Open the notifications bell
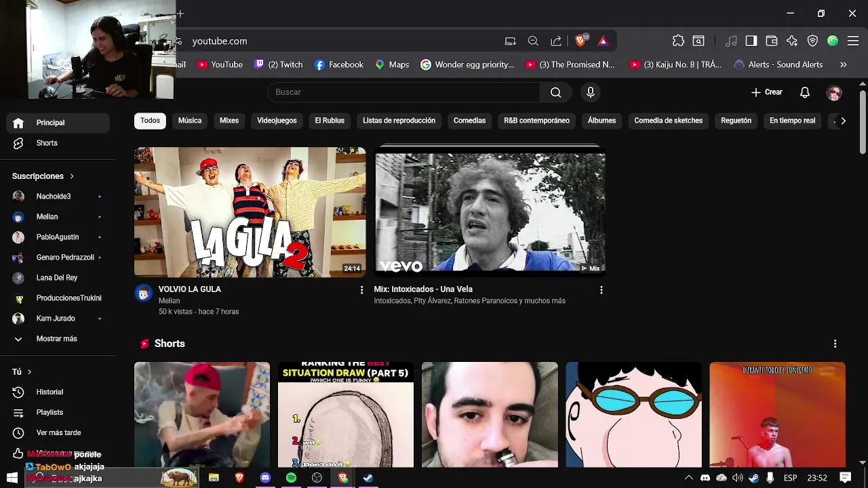Screen dimensions: 868x488 [805, 92]
